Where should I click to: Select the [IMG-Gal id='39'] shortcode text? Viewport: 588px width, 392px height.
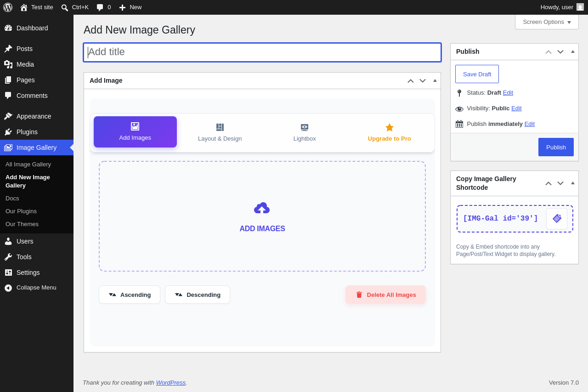point(500,219)
